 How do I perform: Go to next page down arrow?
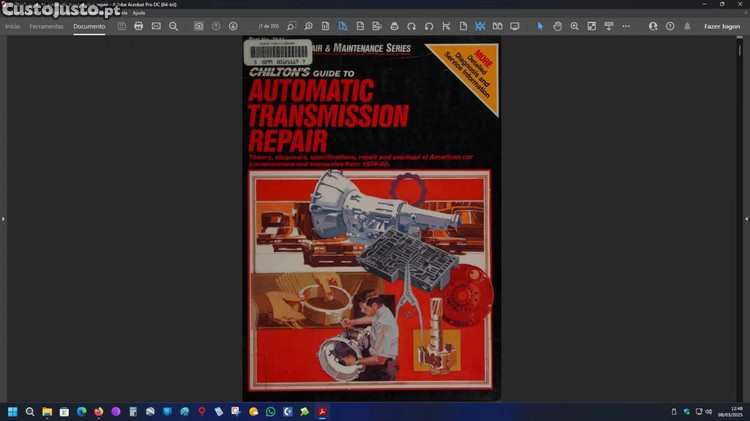(233, 26)
